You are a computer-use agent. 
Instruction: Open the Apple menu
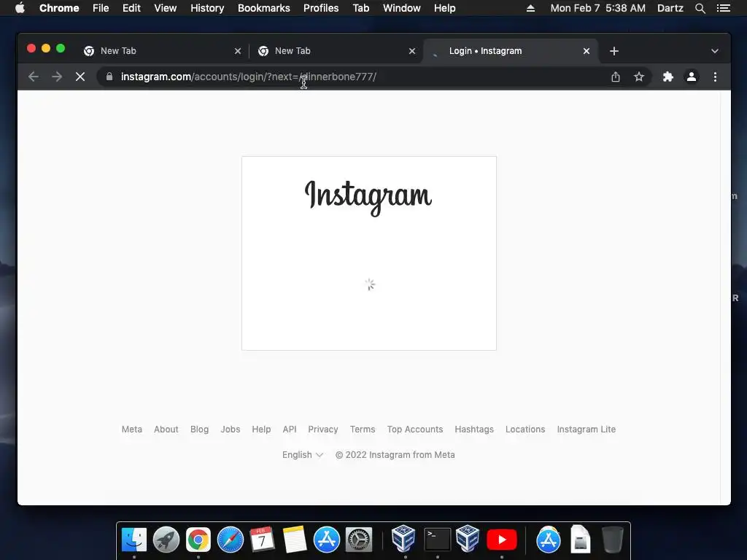click(20, 8)
